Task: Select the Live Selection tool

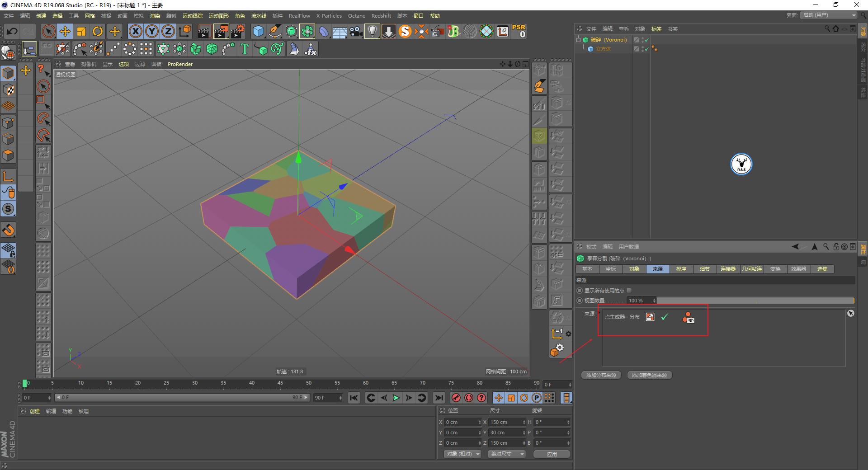Action: tap(47, 31)
